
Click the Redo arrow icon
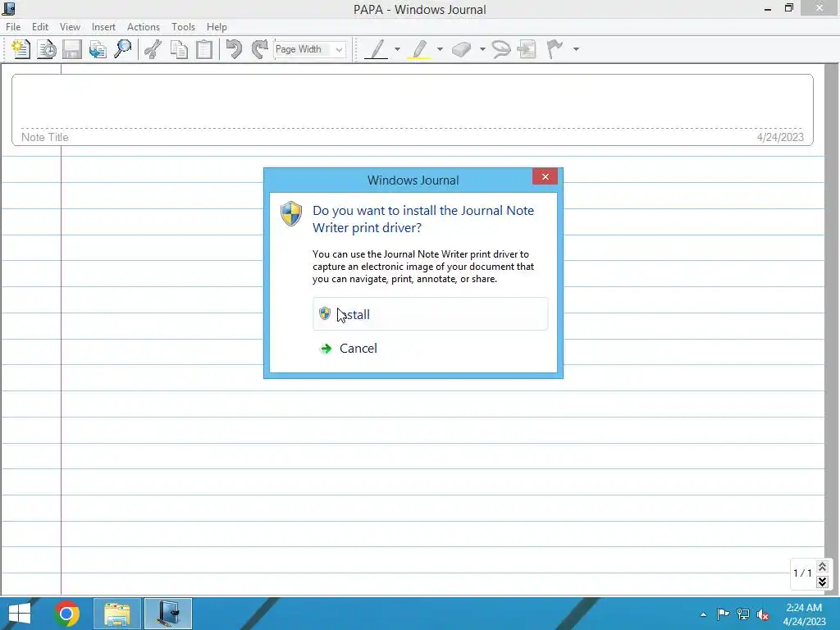[260, 49]
